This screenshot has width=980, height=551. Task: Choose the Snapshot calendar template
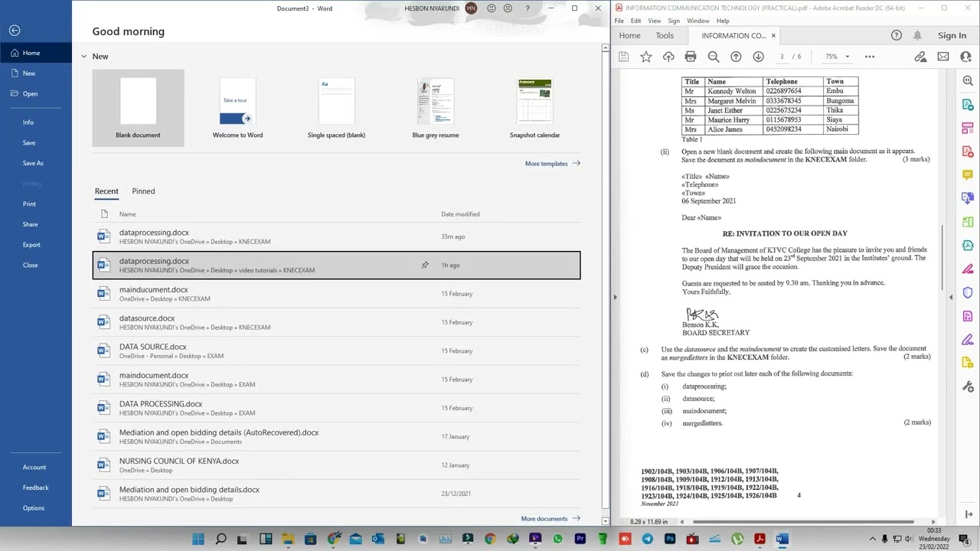534,108
